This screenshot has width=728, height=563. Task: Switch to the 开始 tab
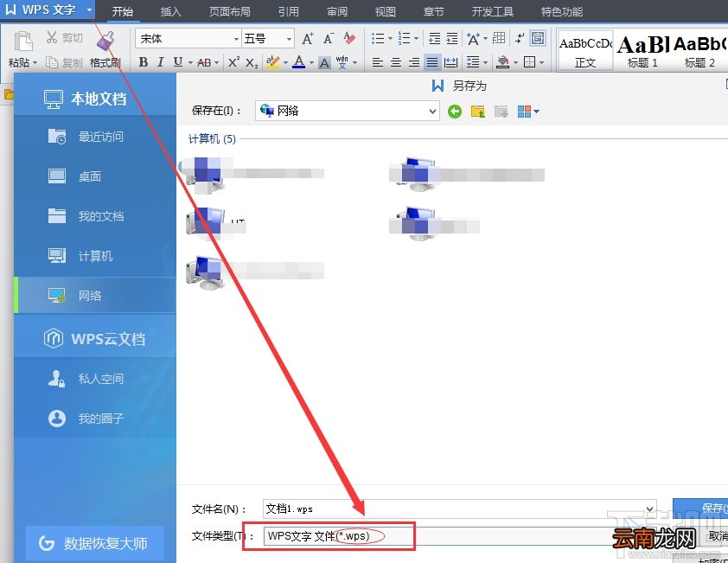[x=123, y=11]
